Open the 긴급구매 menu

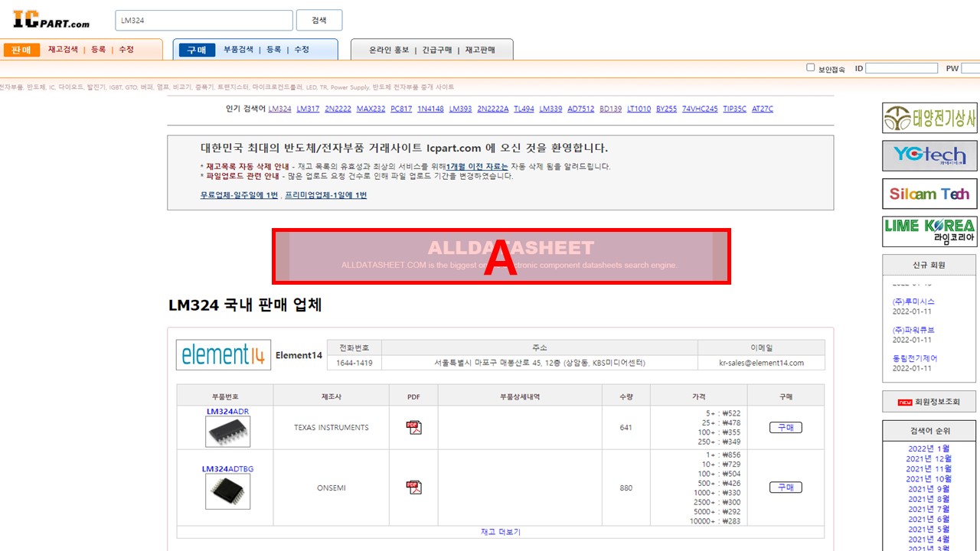pyautogui.click(x=436, y=50)
